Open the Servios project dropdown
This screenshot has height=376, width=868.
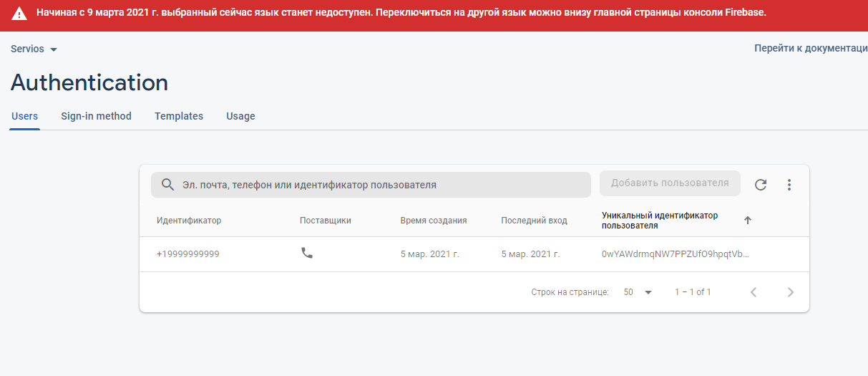[34, 49]
